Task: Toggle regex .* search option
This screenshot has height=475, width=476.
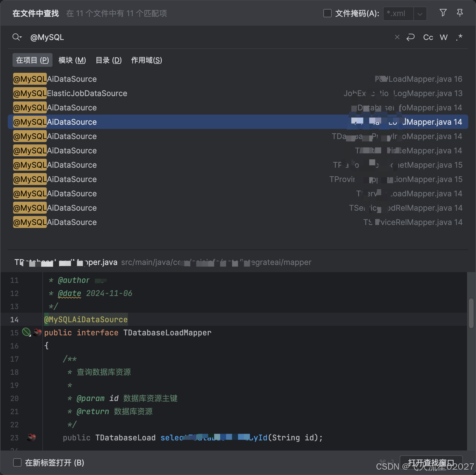Action: click(x=459, y=37)
